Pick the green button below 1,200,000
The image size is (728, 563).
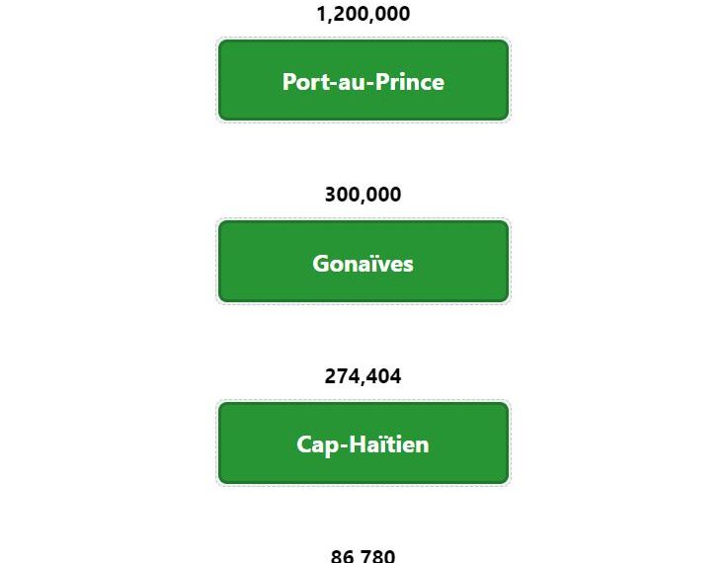(x=364, y=80)
